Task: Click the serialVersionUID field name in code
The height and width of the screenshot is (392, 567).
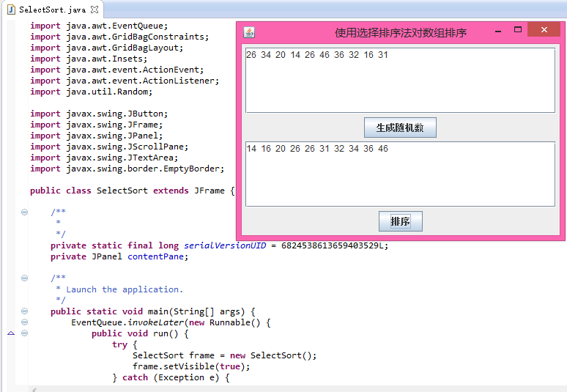Action: (225, 245)
